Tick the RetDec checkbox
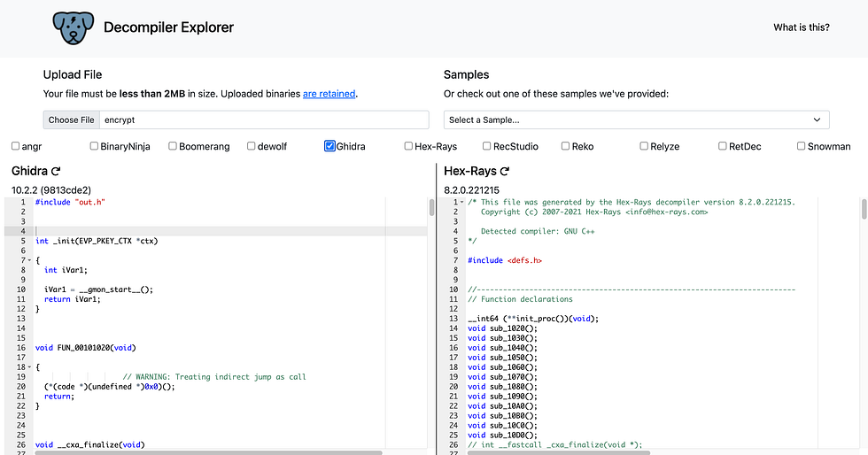Image resolution: width=868 pixels, height=455 pixels. pos(723,146)
